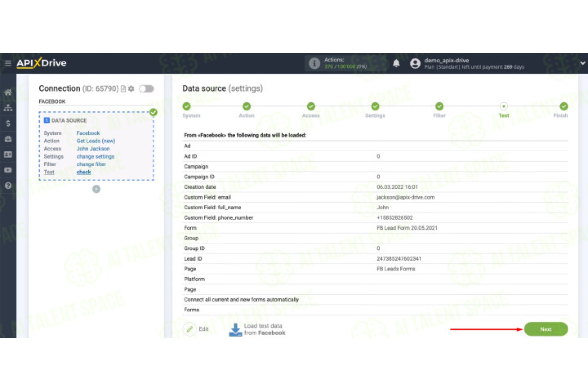Viewport: 588px width, 392px height.
Task: Go to the Settings step
Action: (375, 106)
